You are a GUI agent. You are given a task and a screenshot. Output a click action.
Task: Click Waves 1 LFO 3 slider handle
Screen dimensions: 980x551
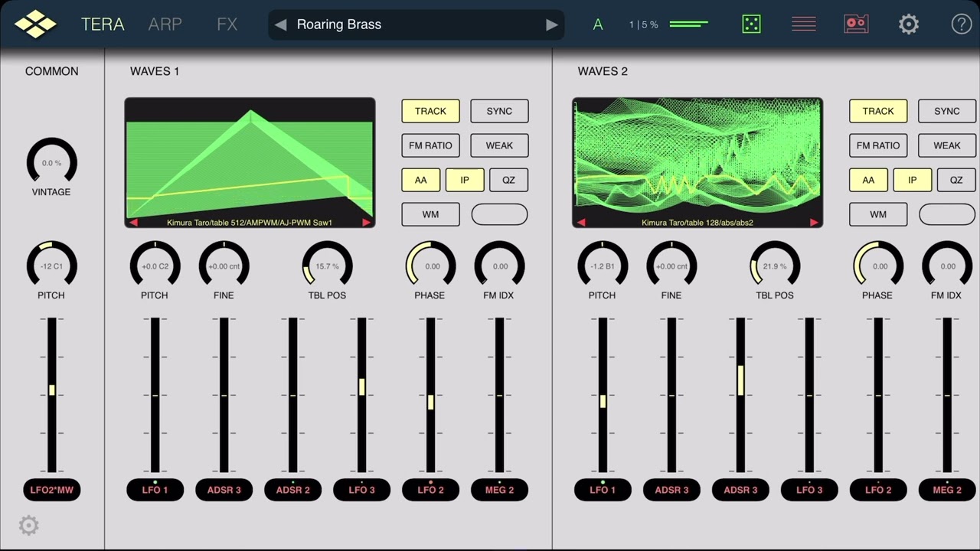pos(361,386)
